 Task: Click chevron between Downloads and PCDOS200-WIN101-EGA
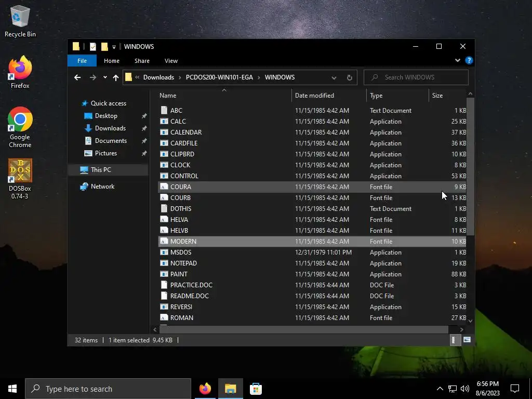[x=180, y=77]
